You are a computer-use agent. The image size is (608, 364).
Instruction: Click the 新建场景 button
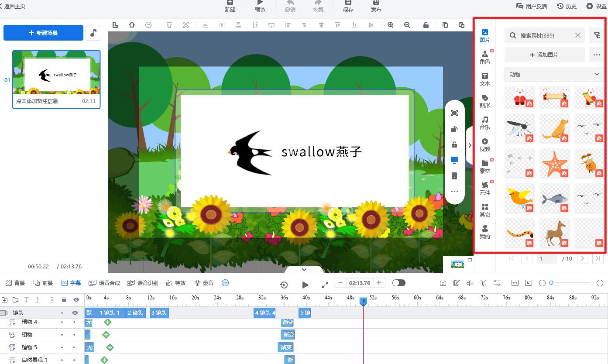43,33
